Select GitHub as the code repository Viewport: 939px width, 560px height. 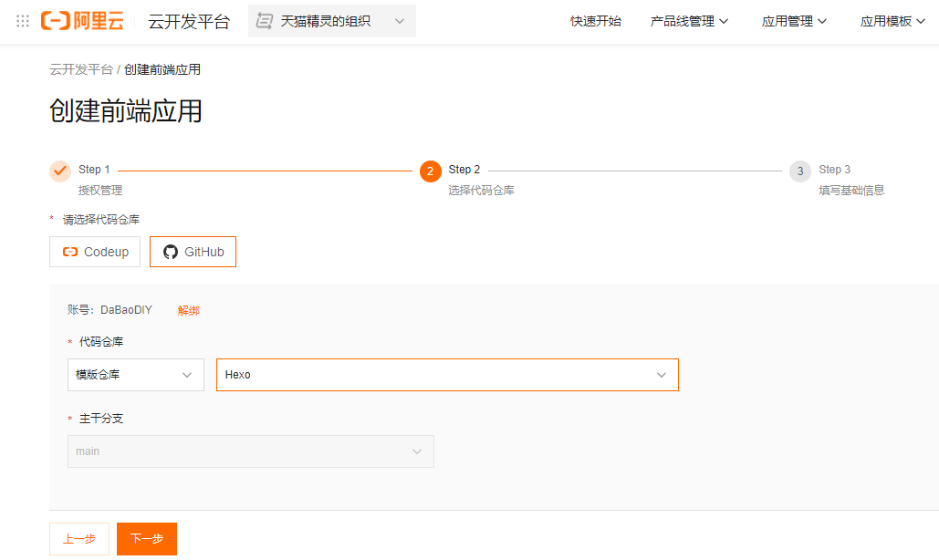pos(193,252)
